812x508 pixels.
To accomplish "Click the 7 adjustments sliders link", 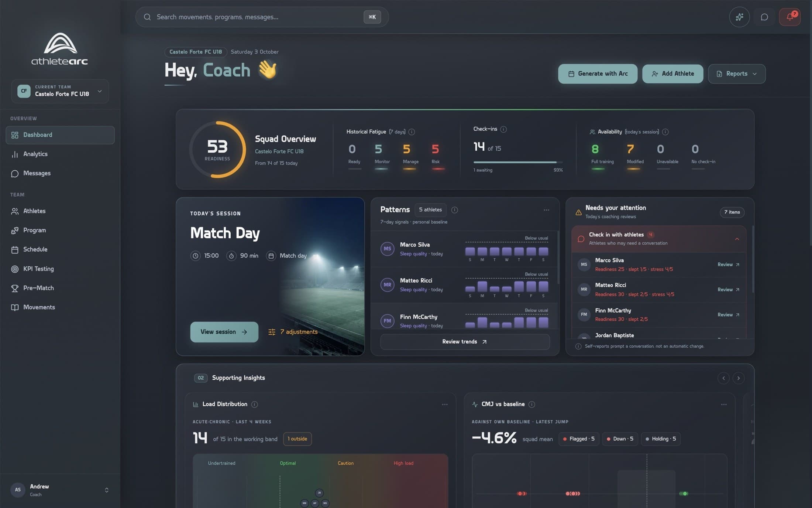I will (293, 332).
